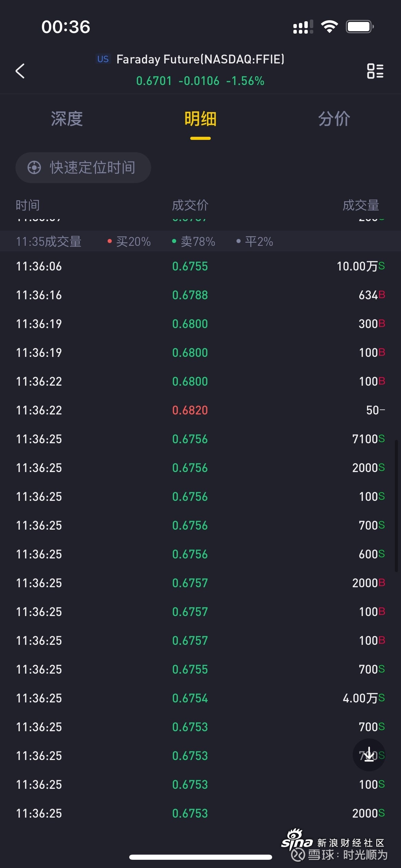Tap the 平2% indicator
The image size is (401, 868).
tap(255, 242)
